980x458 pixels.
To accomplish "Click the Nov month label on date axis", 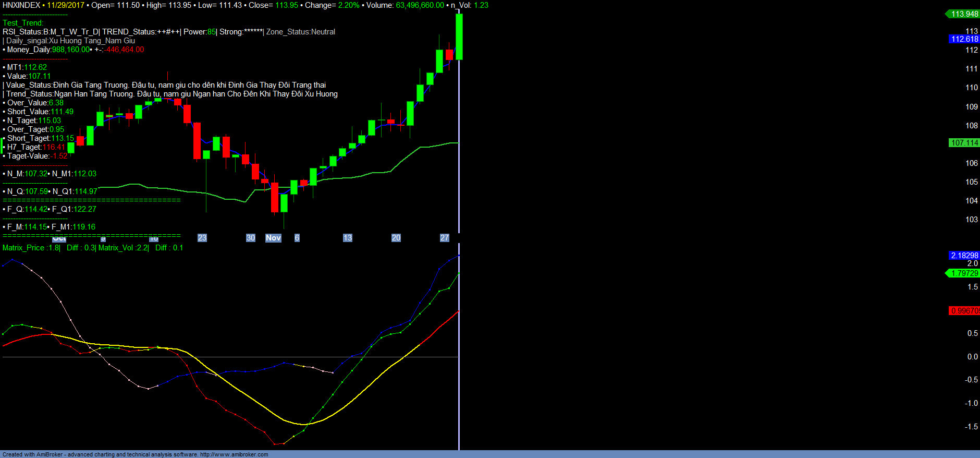I will (273, 238).
